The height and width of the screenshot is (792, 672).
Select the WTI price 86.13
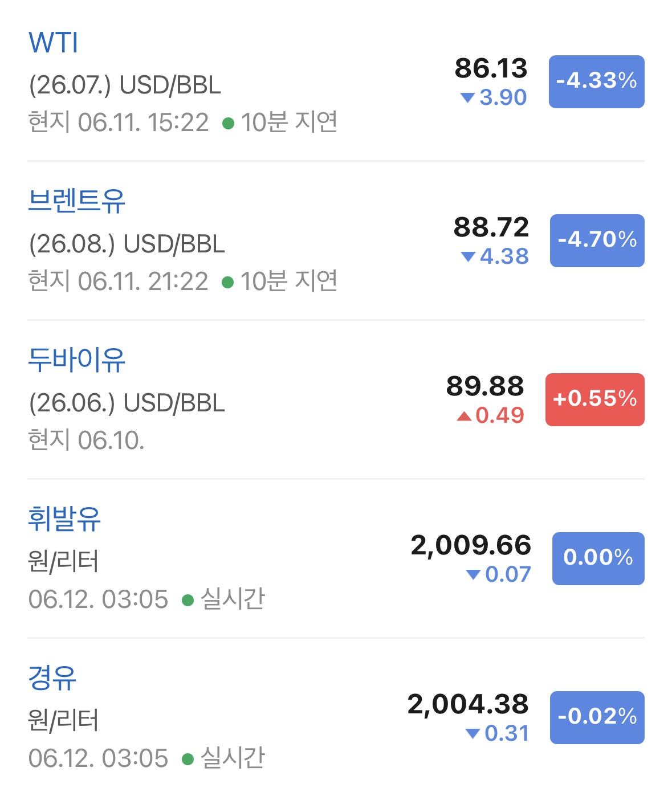(491, 68)
